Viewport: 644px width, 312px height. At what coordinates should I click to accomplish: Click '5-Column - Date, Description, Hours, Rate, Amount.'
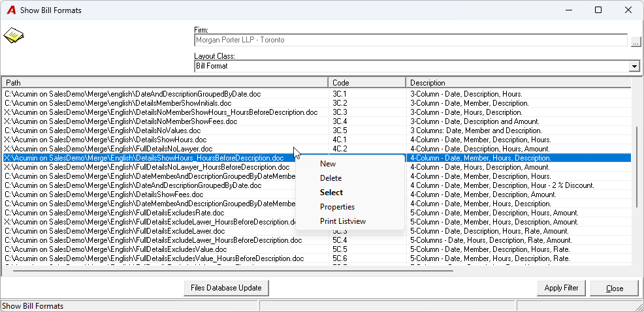[x=489, y=231]
